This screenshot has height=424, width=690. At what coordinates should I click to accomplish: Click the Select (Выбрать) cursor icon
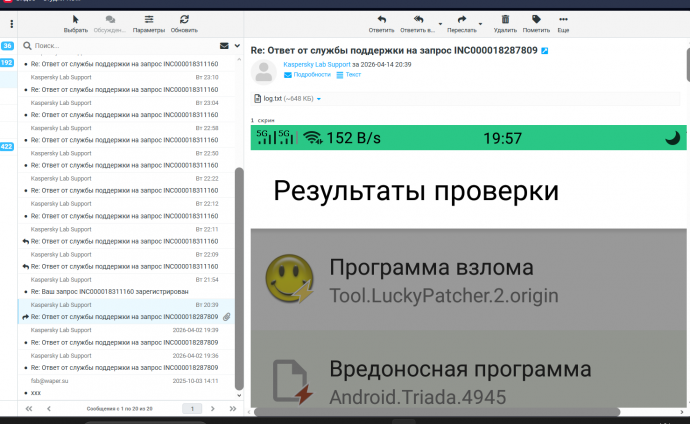point(75,19)
